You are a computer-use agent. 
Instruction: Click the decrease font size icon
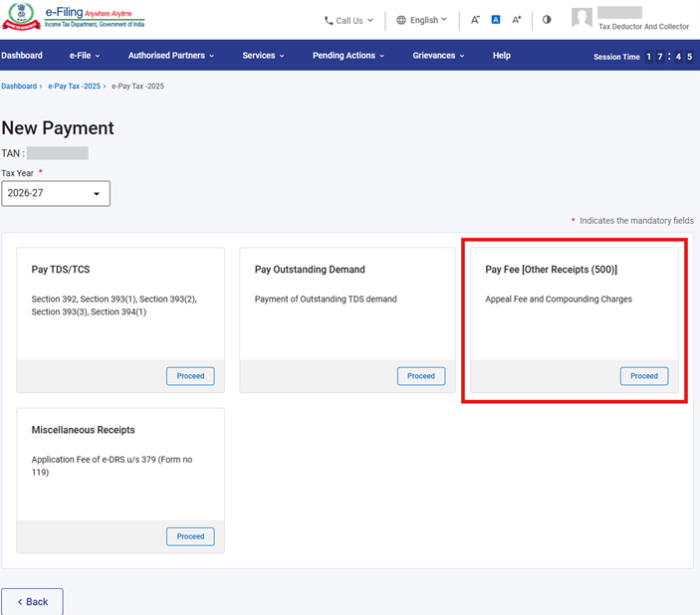pyautogui.click(x=475, y=20)
